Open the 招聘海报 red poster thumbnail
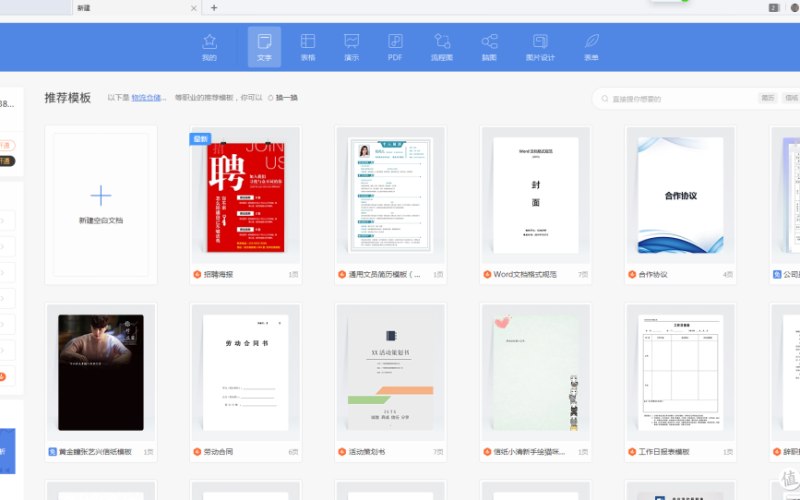This screenshot has height=500, width=800. [x=246, y=195]
